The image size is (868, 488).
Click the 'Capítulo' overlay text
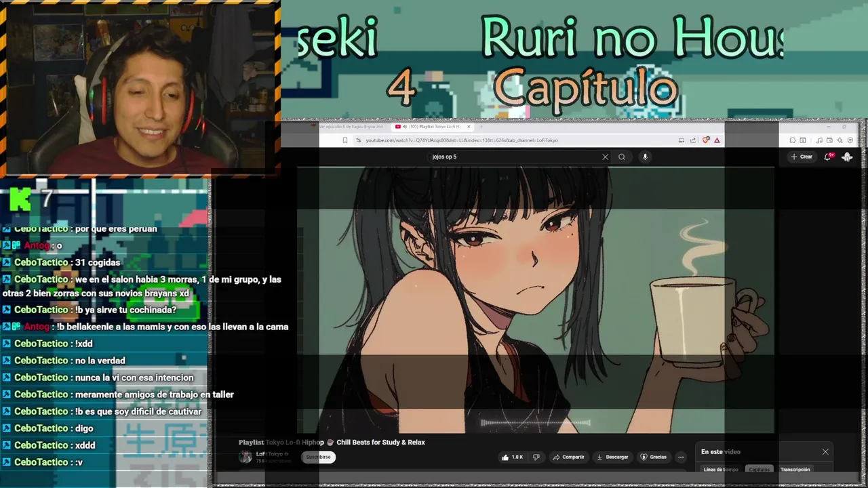point(585,89)
